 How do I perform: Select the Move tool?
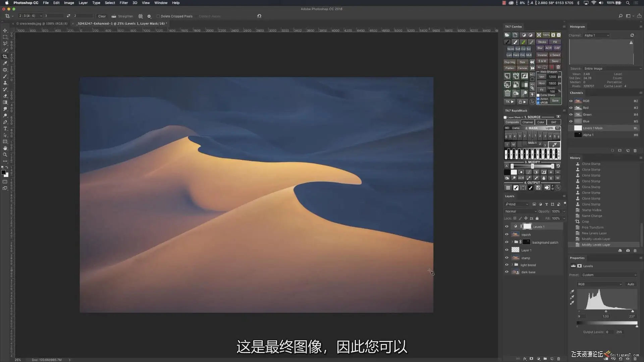coord(5,31)
